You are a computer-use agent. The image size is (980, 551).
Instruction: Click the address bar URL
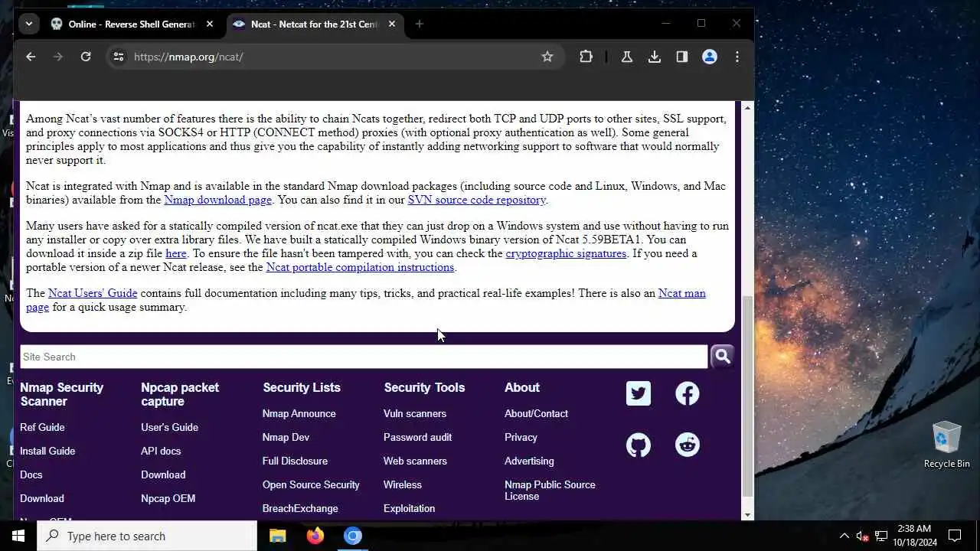coord(188,57)
